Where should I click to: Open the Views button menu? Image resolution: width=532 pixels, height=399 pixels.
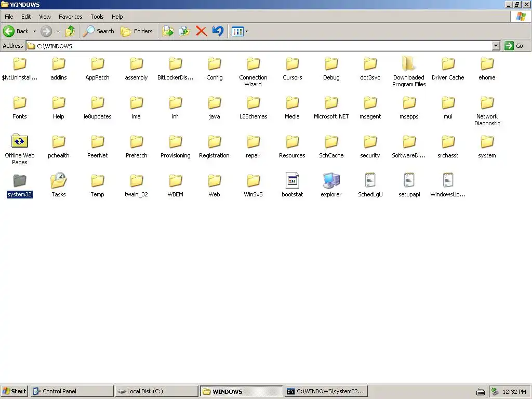pos(240,31)
